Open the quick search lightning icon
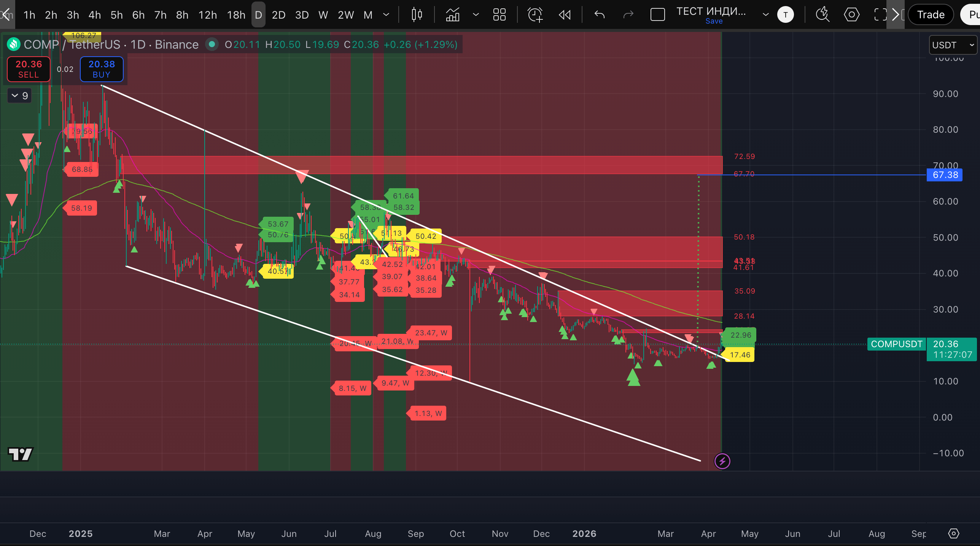The image size is (980, 546). coord(822,15)
